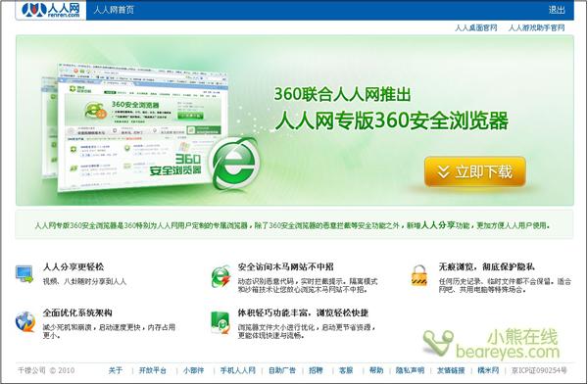Open the 人人游戏助手官网 link
Image resolution: width=588 pixels, height=384 pixels.
pyautogui.click(x=536, y=27)
